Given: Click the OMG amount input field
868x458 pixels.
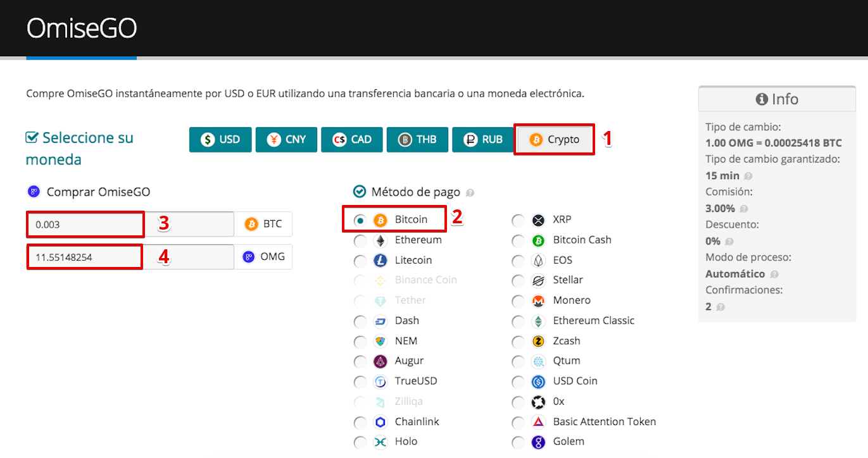Looking at the screenshot, I should point(130,257).
